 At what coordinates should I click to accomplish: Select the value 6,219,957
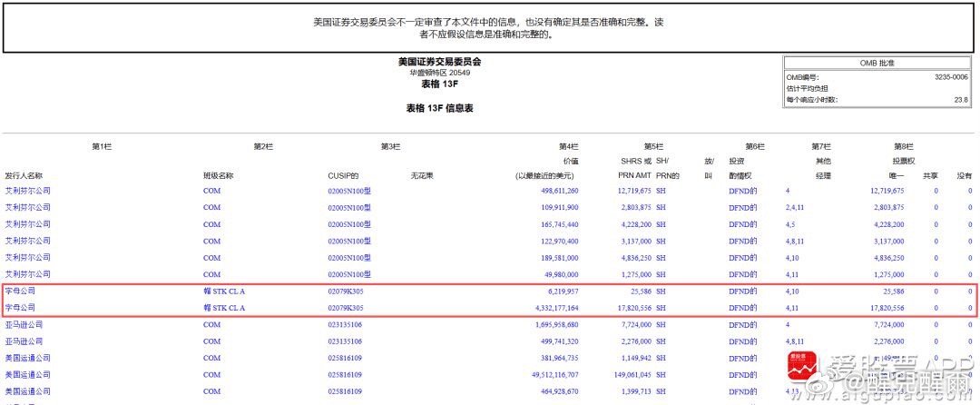(x=563, y=291)
